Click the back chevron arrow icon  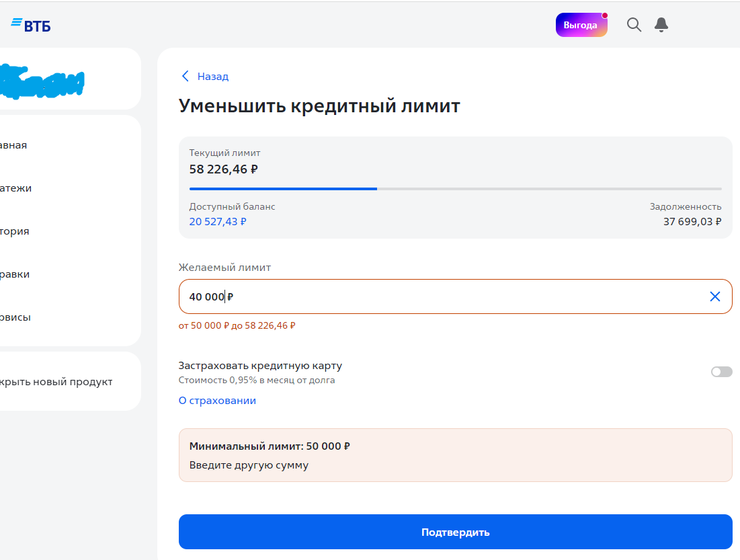[x=186, y=77]
